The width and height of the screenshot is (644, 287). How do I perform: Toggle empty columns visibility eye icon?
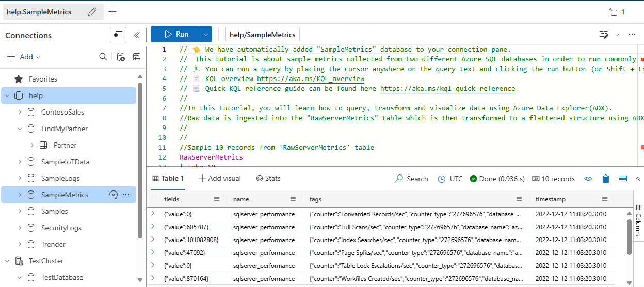point(588,179)
